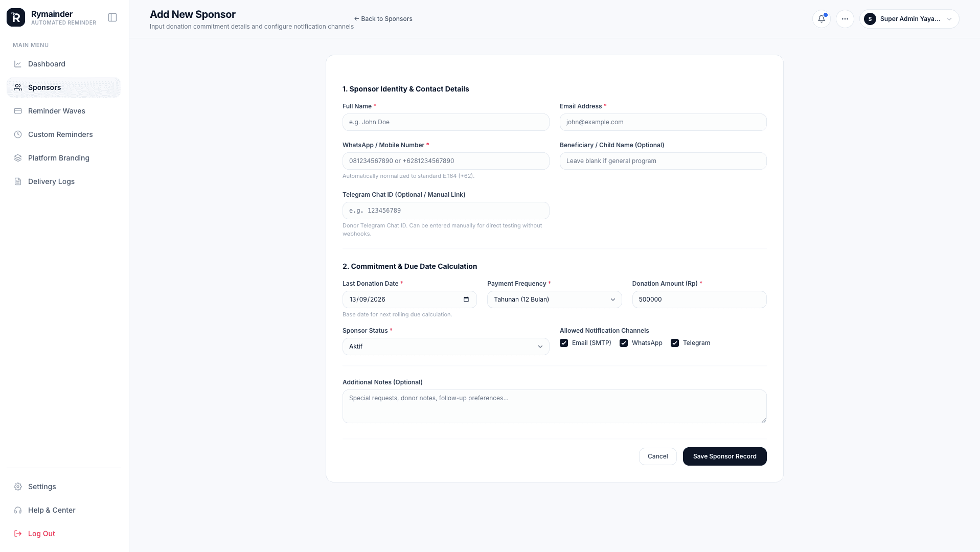Uncheck Telegram notification channel
This screenshot has width=980, height=552.
click(x=675, y=343)
